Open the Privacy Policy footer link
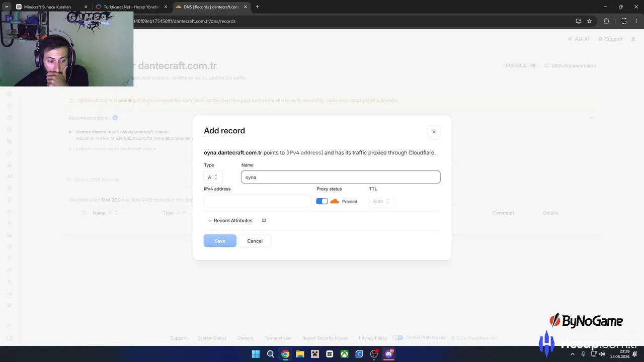644x362 pixels. 373,338
